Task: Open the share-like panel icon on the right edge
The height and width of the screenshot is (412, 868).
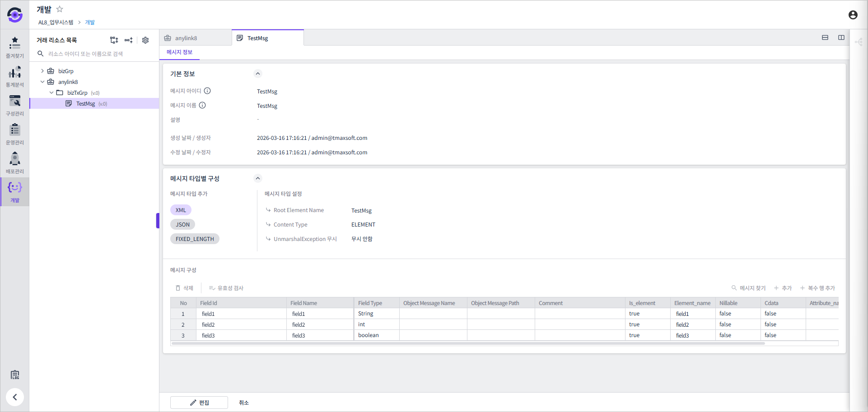Action: [x=859, y=42]
